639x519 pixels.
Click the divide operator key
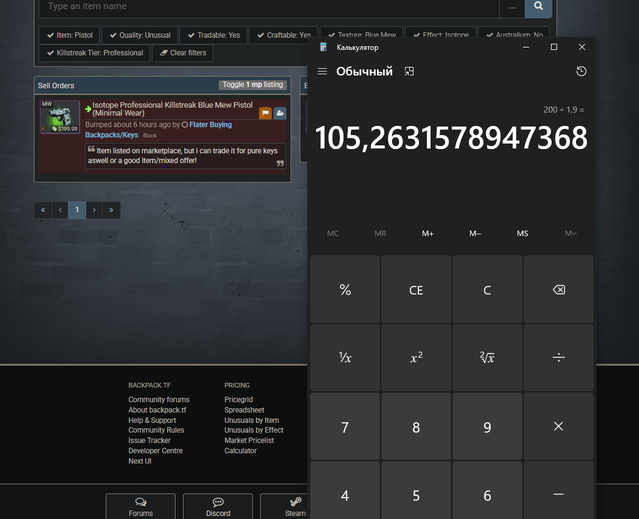click(x=558, y=358)
